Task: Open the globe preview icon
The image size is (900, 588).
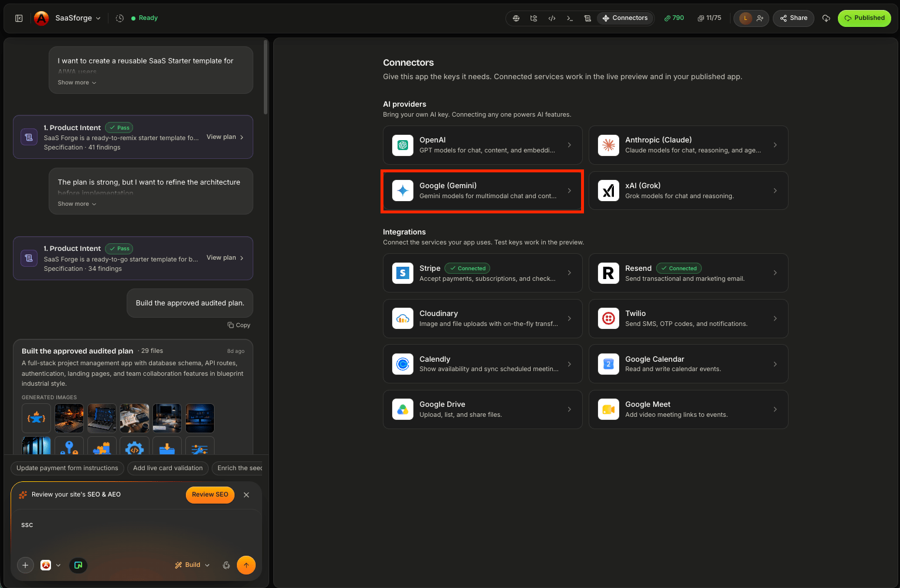Action: click(x=516, y=18)
